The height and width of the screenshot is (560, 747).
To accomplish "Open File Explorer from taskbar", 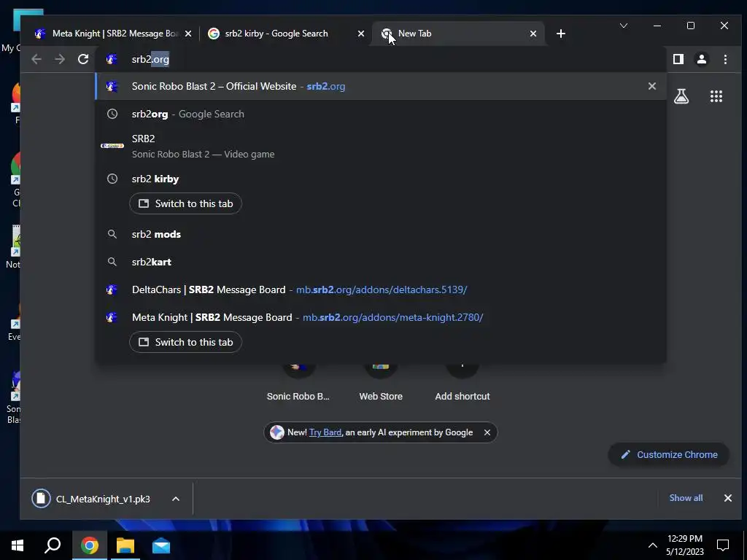I will (x=125, y=545).
